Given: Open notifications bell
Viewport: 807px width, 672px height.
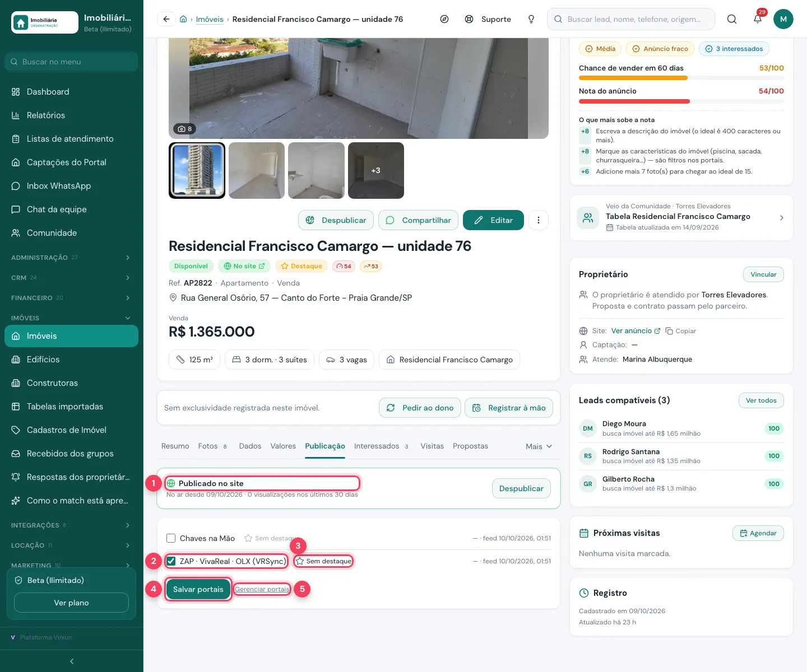Looking at the screenshot, I should coord(758,19).
